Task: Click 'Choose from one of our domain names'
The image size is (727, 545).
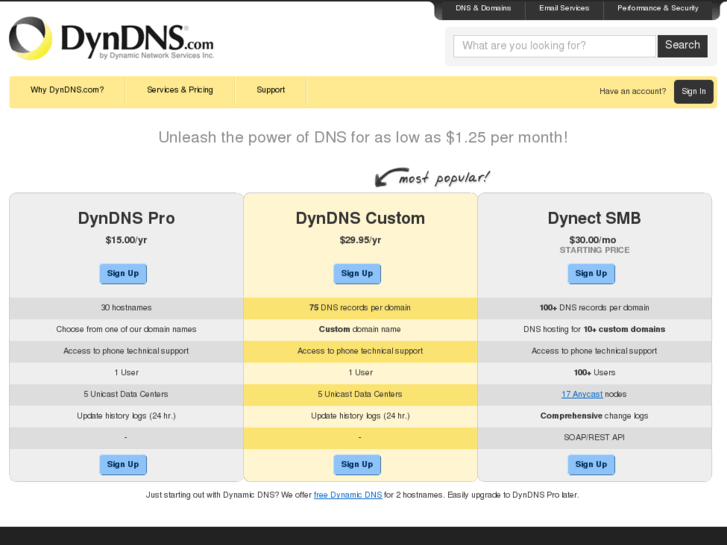Action: [126, 329]
